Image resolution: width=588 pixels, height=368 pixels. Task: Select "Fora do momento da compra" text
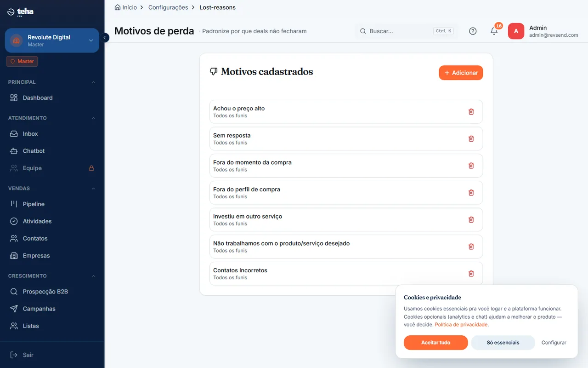[252, 162]
